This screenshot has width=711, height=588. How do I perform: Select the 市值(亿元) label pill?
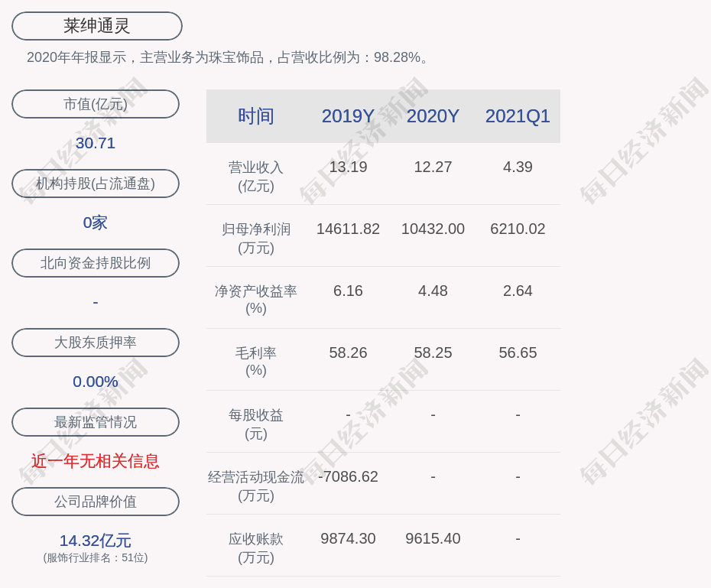tap(96, 104)
